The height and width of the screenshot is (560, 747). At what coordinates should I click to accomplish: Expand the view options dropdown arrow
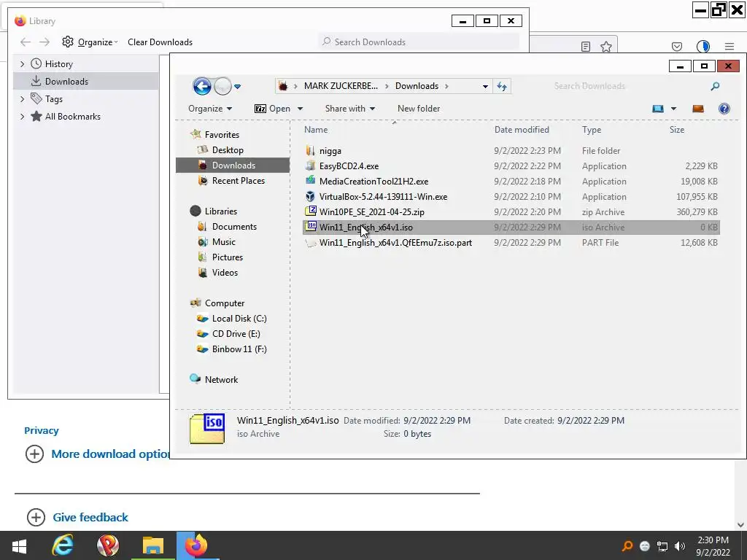pyautogui.click(x=673, y=109)
